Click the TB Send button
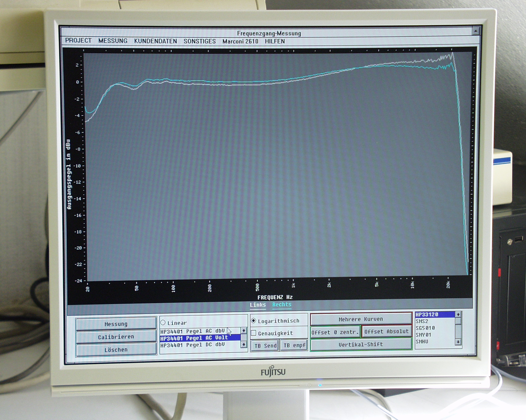Image resolution: width=526 pixels, height=420 pixels. coord(265,346)
